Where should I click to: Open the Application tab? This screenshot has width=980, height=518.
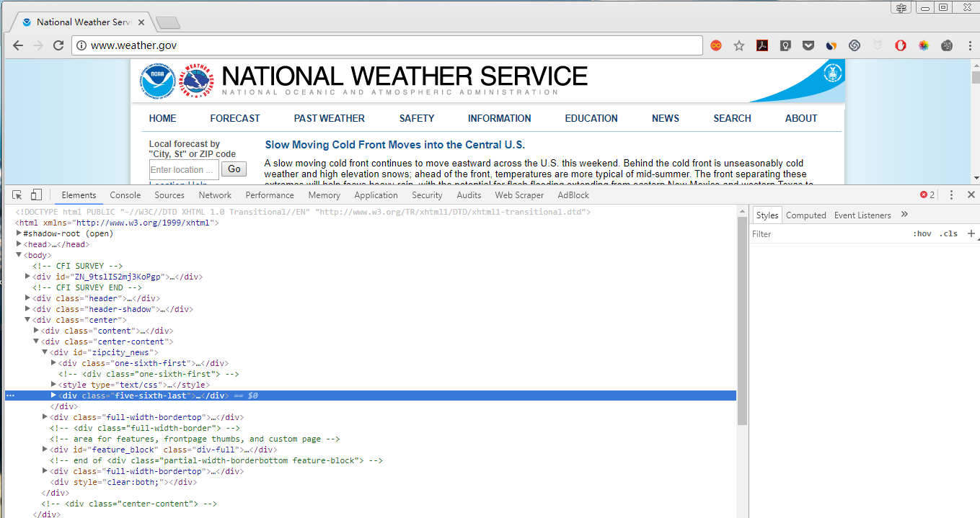coord(376,195)
